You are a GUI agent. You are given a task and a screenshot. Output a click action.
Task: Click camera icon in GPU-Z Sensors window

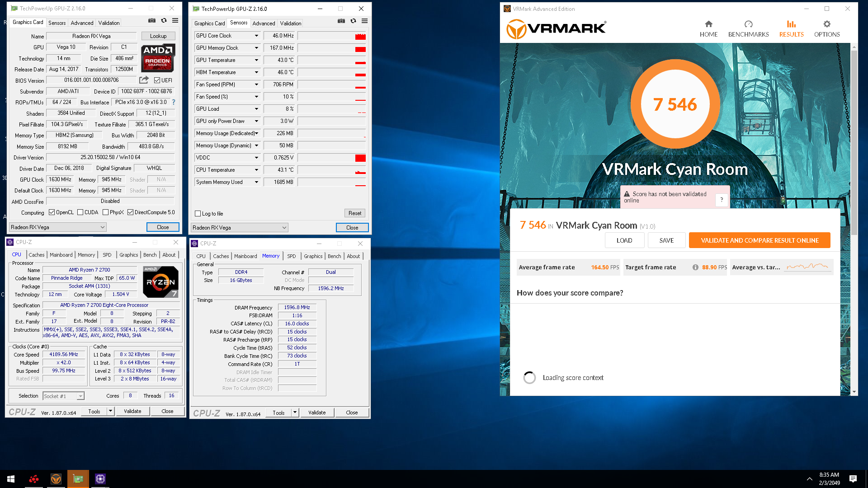[341, 21]
